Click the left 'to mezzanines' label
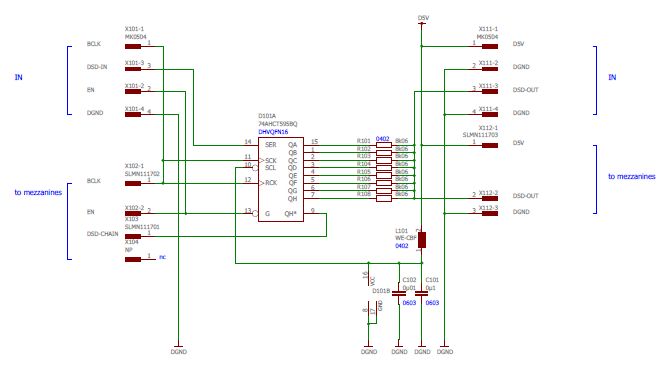 38,192
